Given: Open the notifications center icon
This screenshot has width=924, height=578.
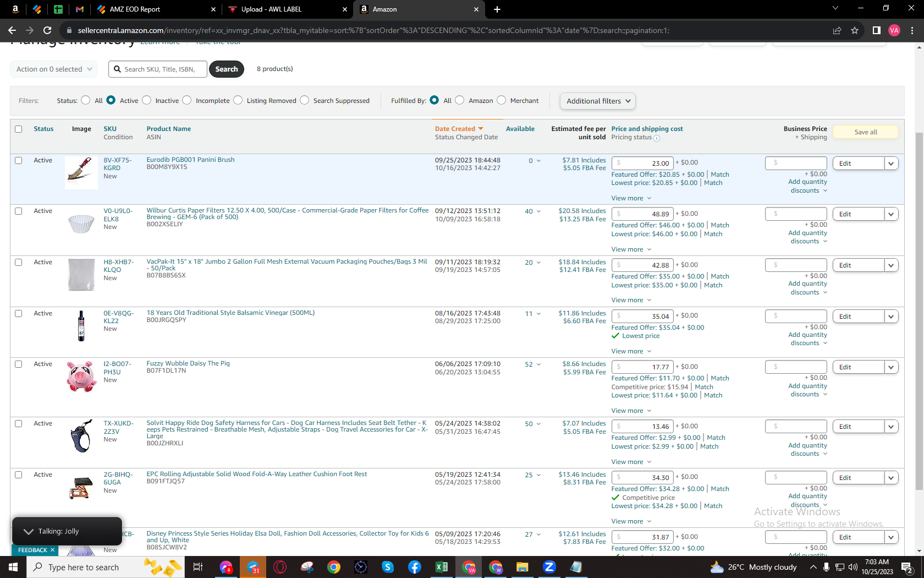Looking at the screenshot, I should pyautogui.click(x=907, y=567).
